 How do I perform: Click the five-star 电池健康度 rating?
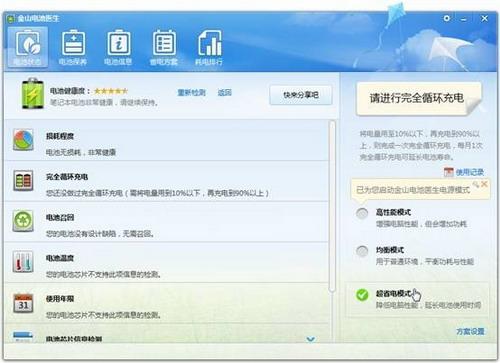pyautogui.click(x=111, y=91)
